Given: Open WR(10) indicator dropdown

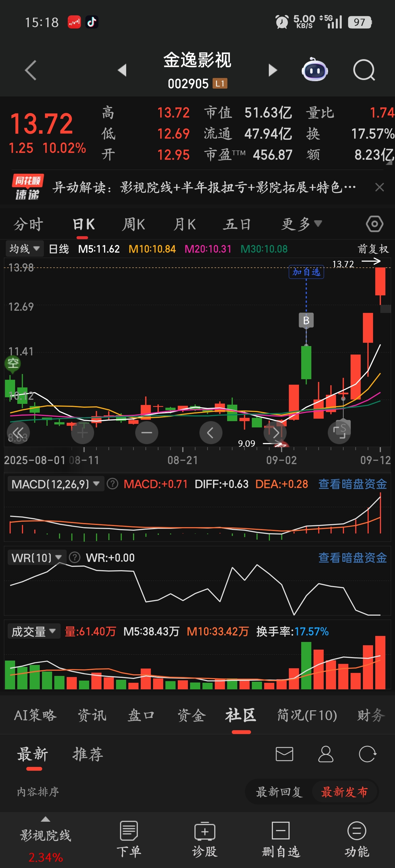Looking at the screenshot, I should click(37, 557).
